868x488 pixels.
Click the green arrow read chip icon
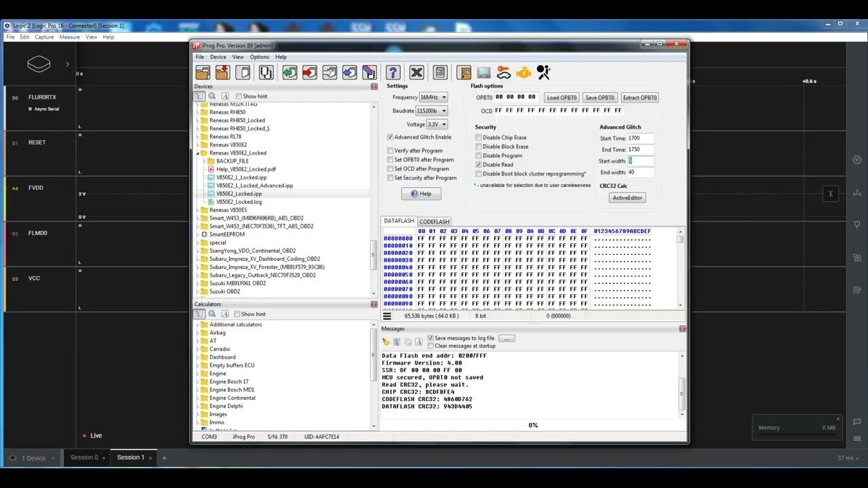[x=290, y=73]
